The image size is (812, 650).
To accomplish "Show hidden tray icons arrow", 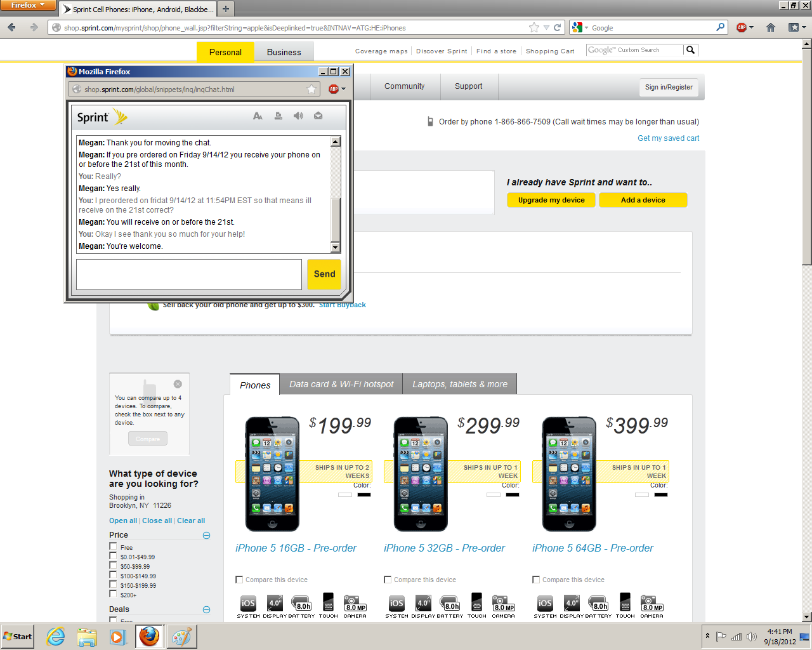I will point(707,636).
